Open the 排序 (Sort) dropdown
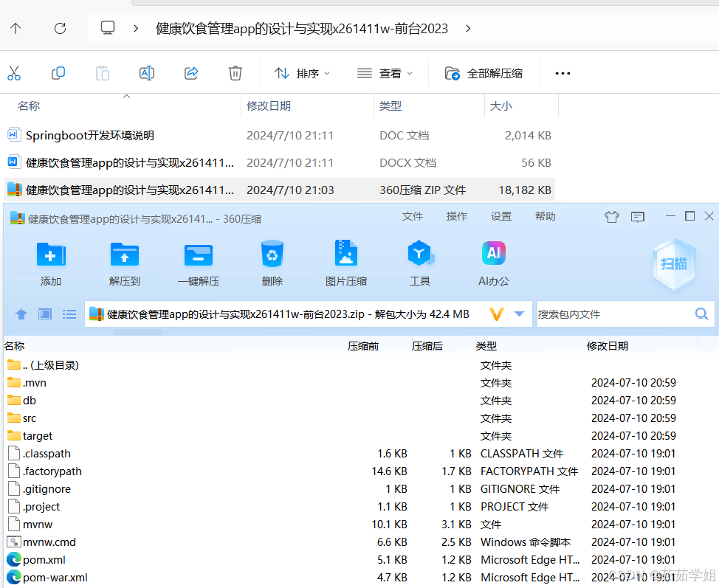This screenshot has width=719, height=588. 303,73
